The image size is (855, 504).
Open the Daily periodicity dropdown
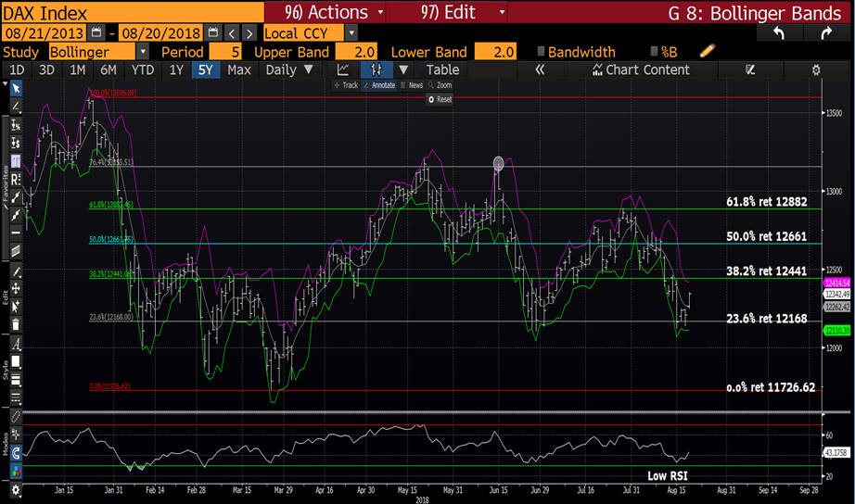[x=288, y=69]
